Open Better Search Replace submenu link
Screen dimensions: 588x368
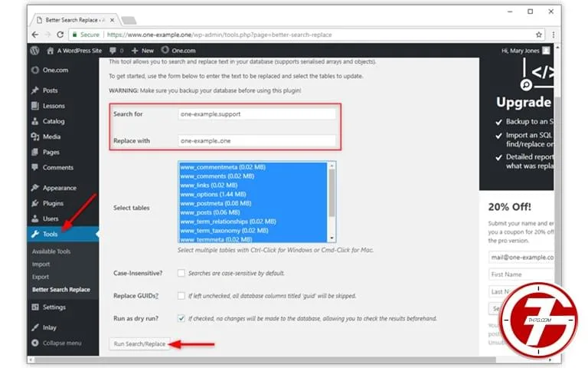coord(60,290)
